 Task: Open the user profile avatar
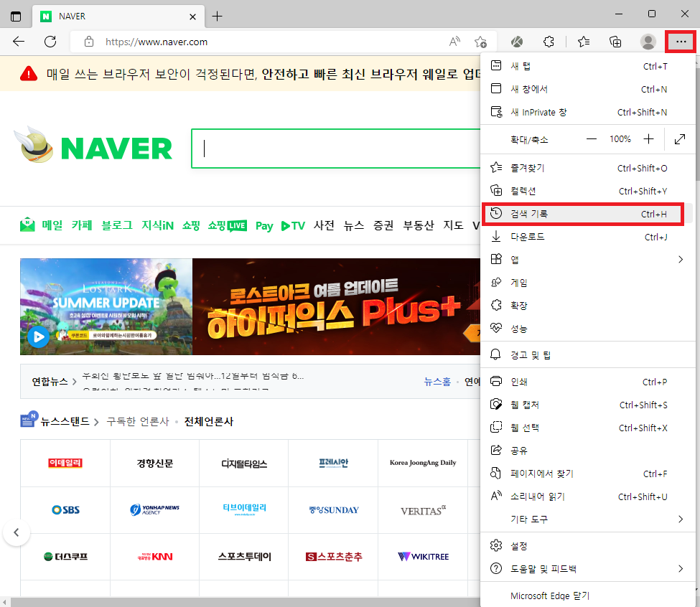[x=648, y=42]
